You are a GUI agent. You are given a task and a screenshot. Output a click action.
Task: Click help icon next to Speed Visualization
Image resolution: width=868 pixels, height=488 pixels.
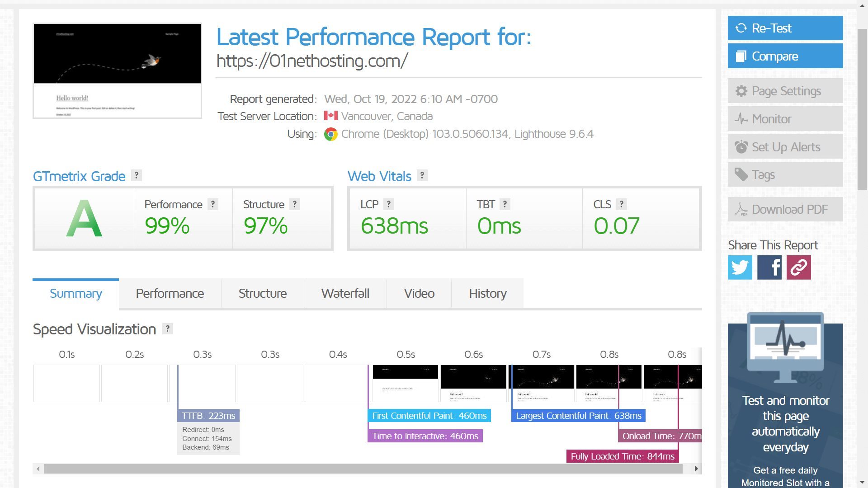168,329
